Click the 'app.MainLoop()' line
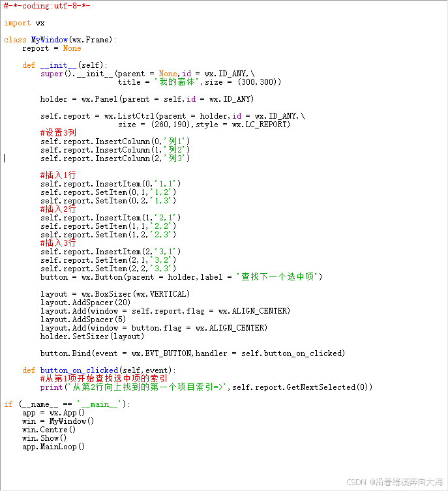The image size is (448, 491). pos(53,447)
